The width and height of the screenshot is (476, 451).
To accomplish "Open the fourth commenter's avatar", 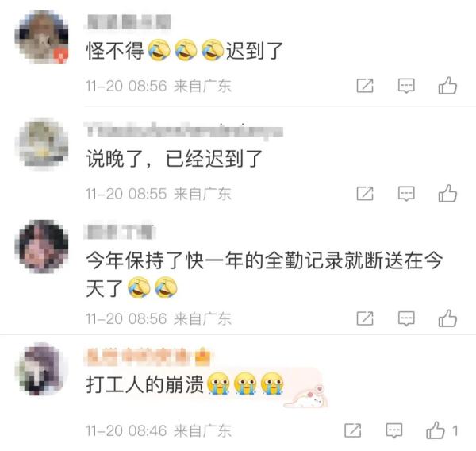I will (42, 369).
